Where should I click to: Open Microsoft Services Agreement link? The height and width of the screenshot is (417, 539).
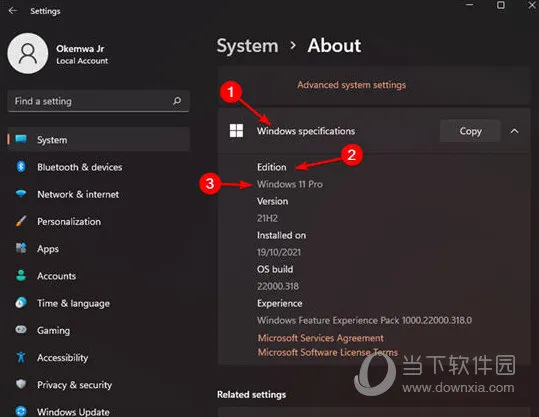(321, 338)
